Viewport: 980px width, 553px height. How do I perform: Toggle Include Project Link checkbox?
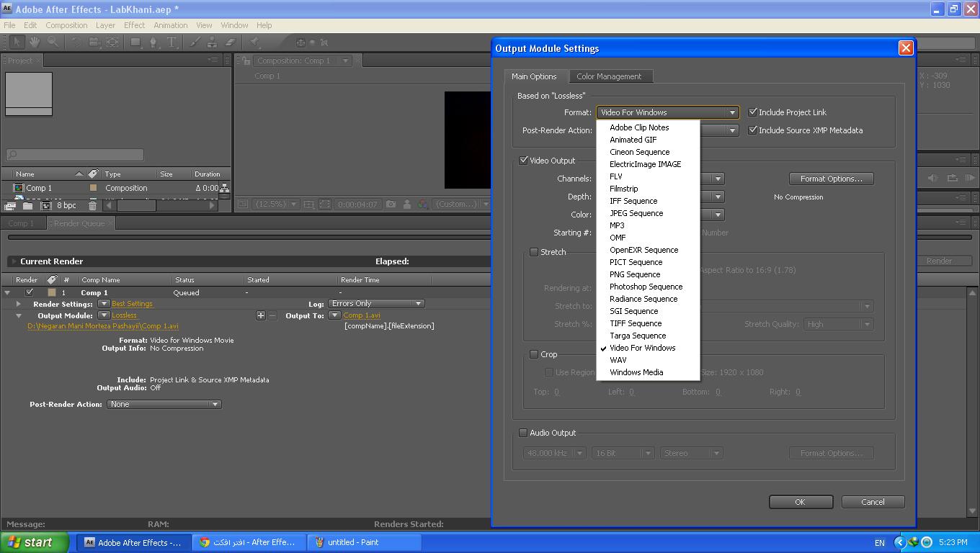753,112
